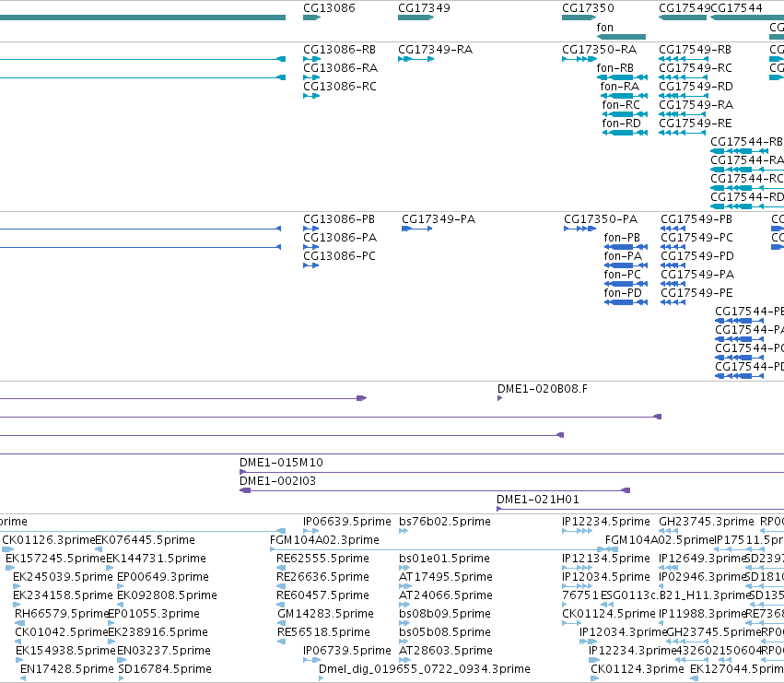784x683 pixels.
Task: Select EST IP12649.3prime
Action: 703,559
